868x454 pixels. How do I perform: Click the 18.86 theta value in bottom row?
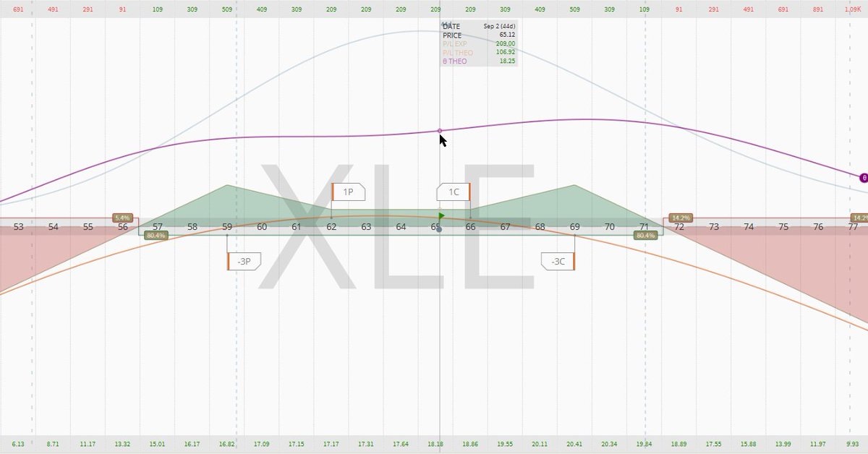click(470, 444)
